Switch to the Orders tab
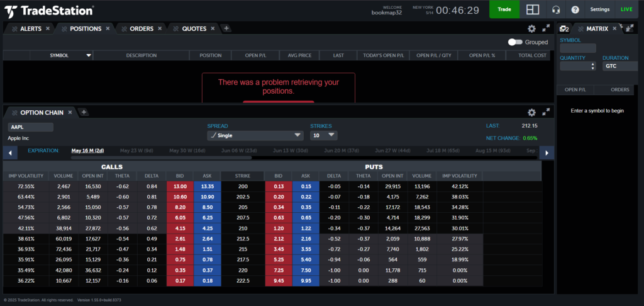Screen dimensions: 644x306 pos(142,29)
